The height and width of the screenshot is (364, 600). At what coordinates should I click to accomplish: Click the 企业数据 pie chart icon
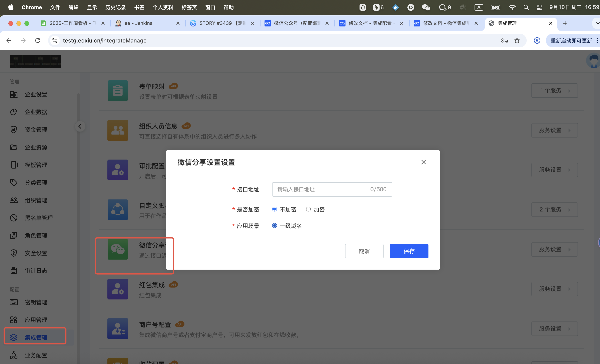14,112
